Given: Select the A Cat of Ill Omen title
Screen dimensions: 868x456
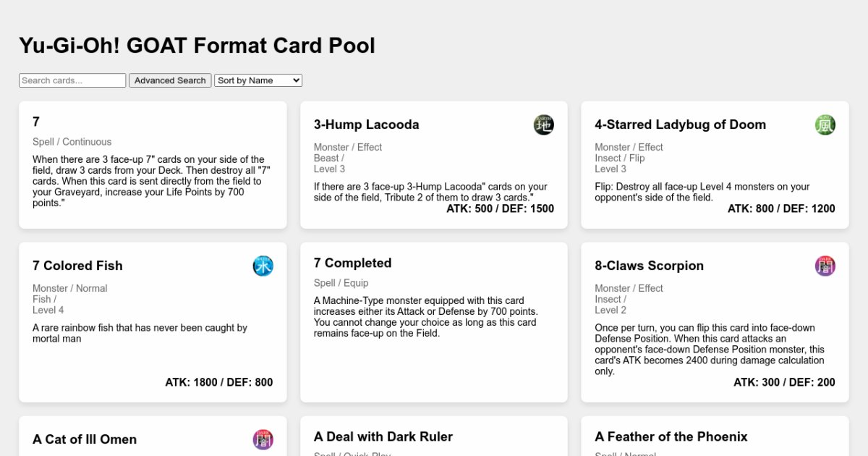Looking at the screenshot, I should [85, 439].
